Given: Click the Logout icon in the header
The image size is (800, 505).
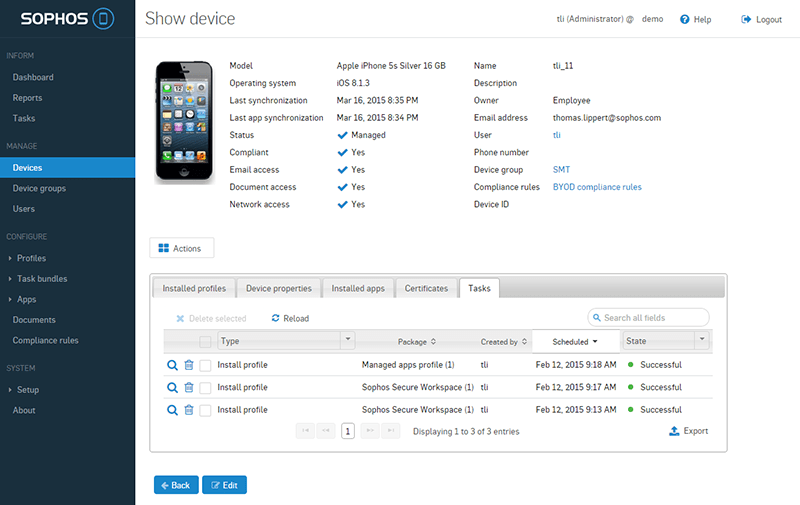Looking at the screenshot, I should 746,19.
